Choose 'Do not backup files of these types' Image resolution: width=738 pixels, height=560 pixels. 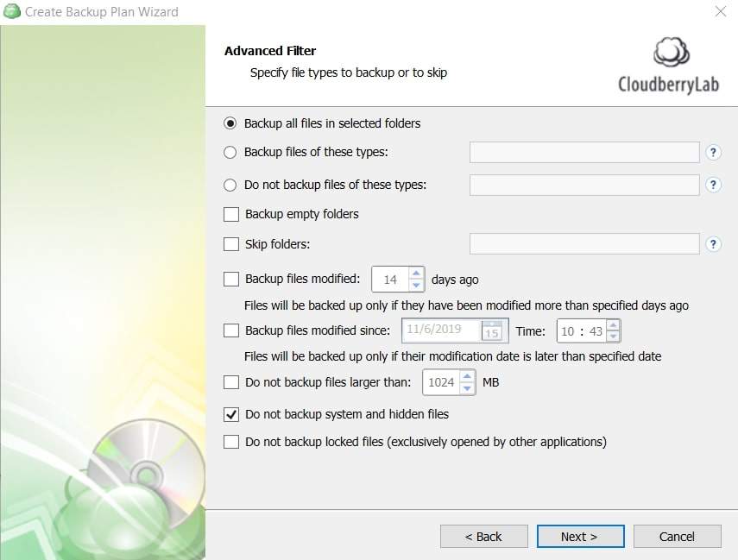coord(230,185)
